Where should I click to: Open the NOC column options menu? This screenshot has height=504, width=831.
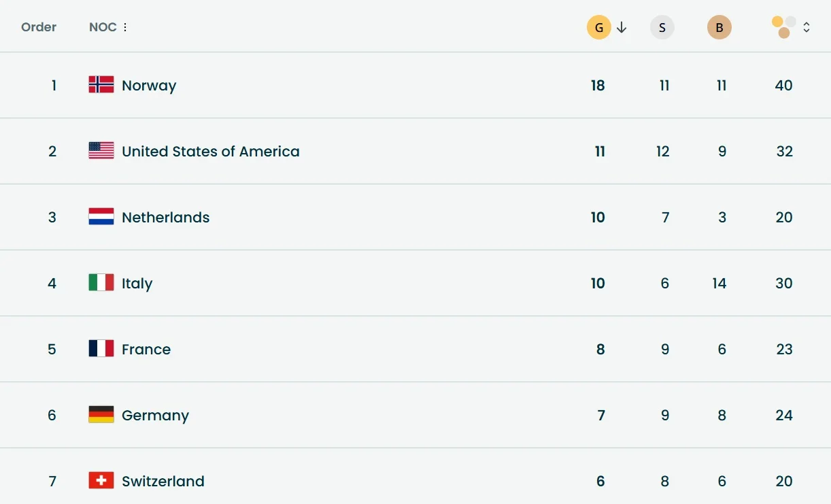(125, 27)
